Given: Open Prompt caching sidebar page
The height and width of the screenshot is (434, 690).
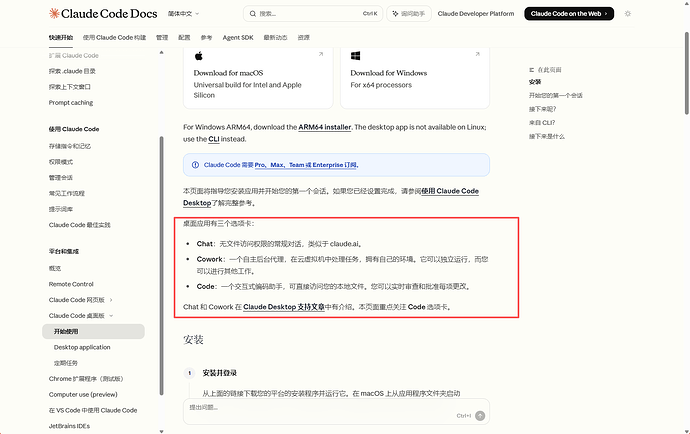Looking at the screenshot, I should 71,103.
